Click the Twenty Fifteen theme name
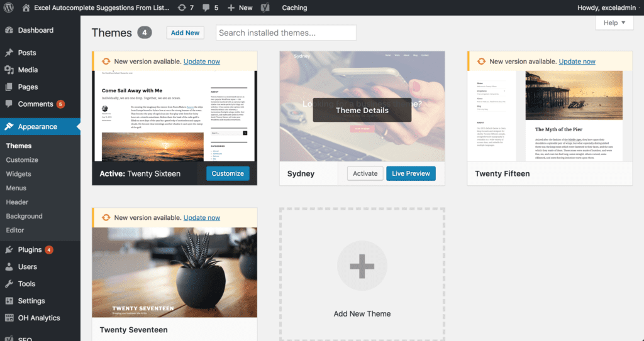This screenshot has height=341, width=644. pos(502,173)
